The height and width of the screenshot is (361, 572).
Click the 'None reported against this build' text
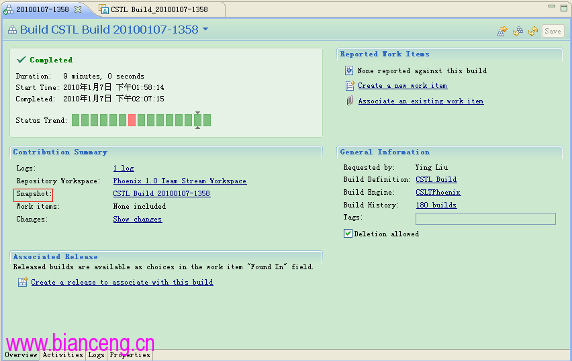point(422,70)
